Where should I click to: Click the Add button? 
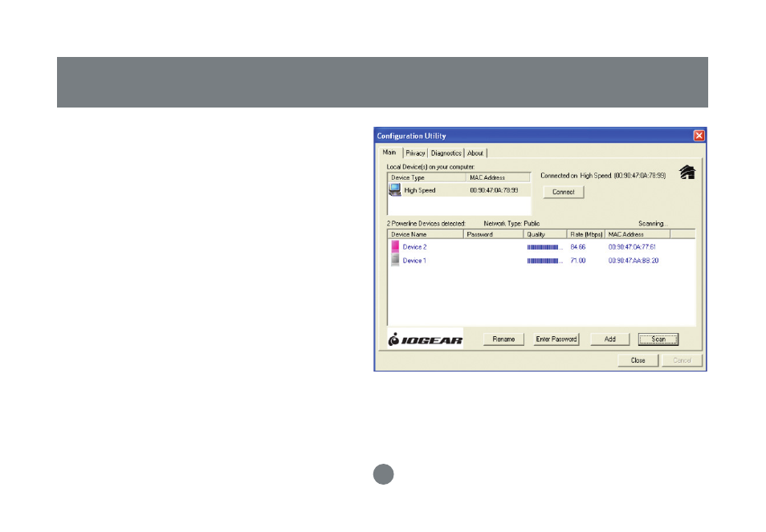coord(609,339)
